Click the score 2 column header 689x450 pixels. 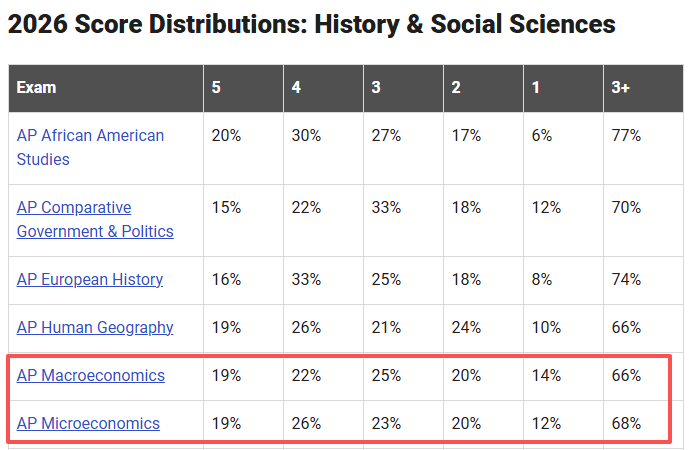point(483,88)
